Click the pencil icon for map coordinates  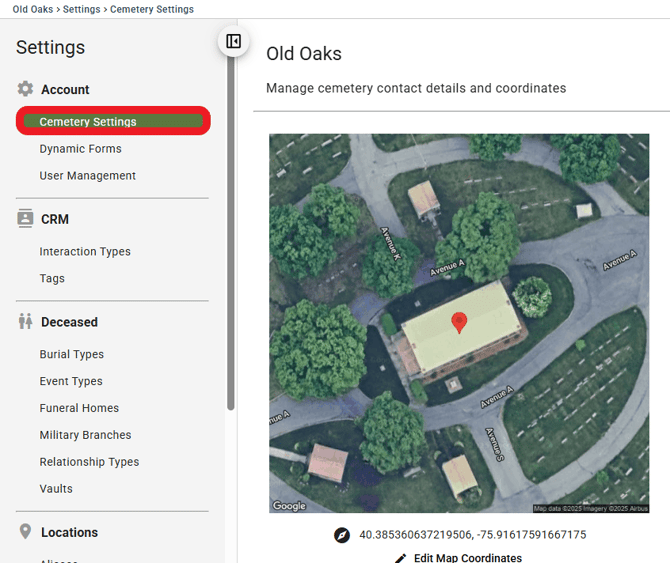pos(400,558)
